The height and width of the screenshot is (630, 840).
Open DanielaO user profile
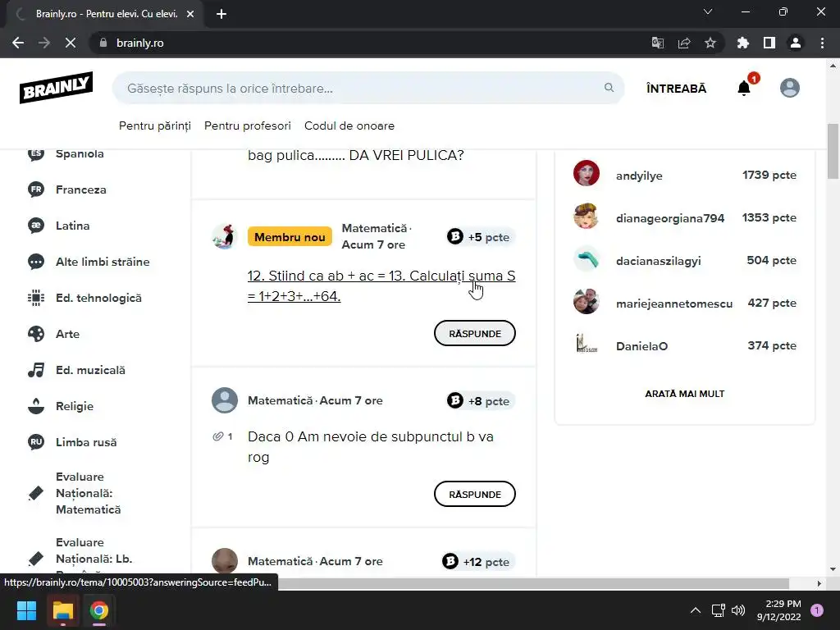point(641,346)
